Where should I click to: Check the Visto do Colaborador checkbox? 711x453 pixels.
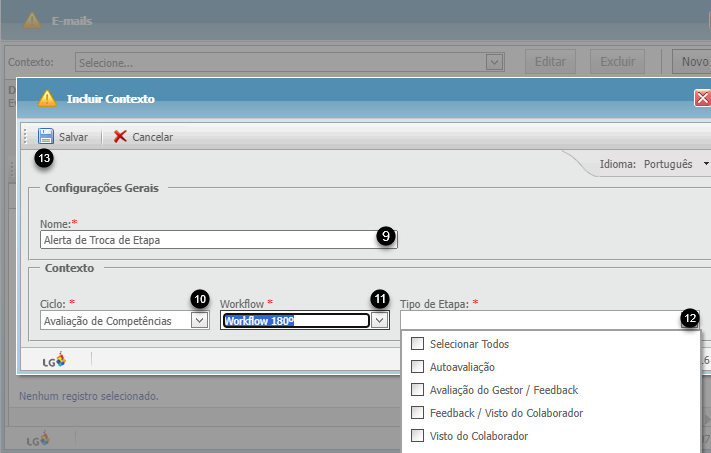(x=417, y=436)
